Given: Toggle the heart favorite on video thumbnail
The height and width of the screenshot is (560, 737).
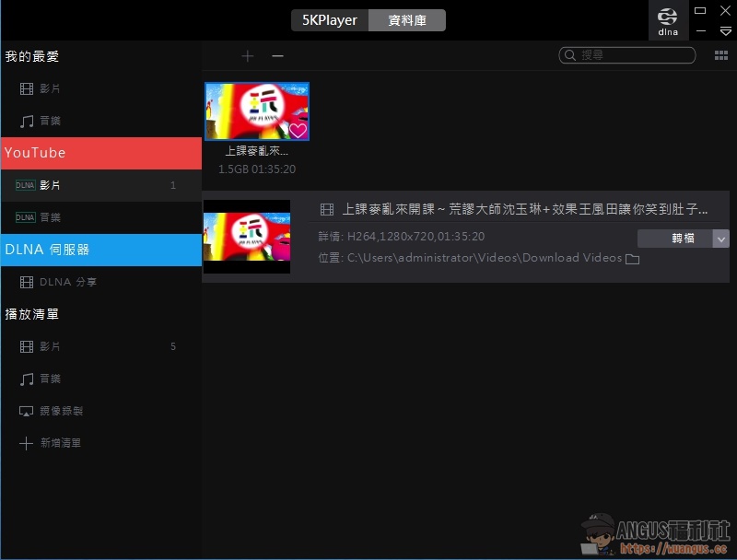Looking at the screenshot, I should pos(298,130).
